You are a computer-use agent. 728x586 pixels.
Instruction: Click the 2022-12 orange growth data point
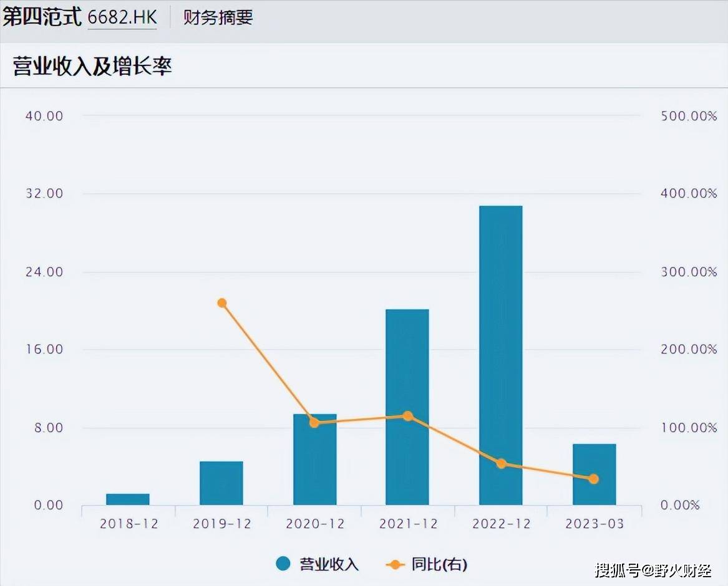501,463
